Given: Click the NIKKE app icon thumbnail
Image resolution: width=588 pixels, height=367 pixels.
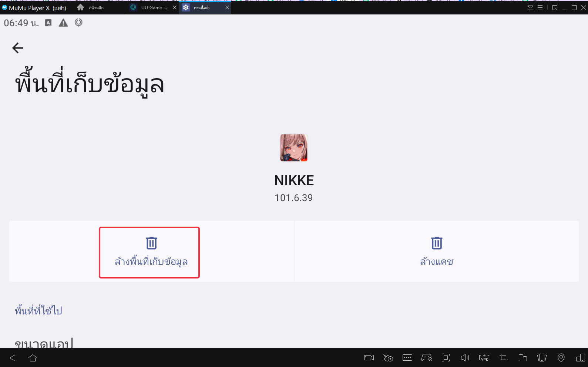Looking at the screenshot, I should (294, 148).
